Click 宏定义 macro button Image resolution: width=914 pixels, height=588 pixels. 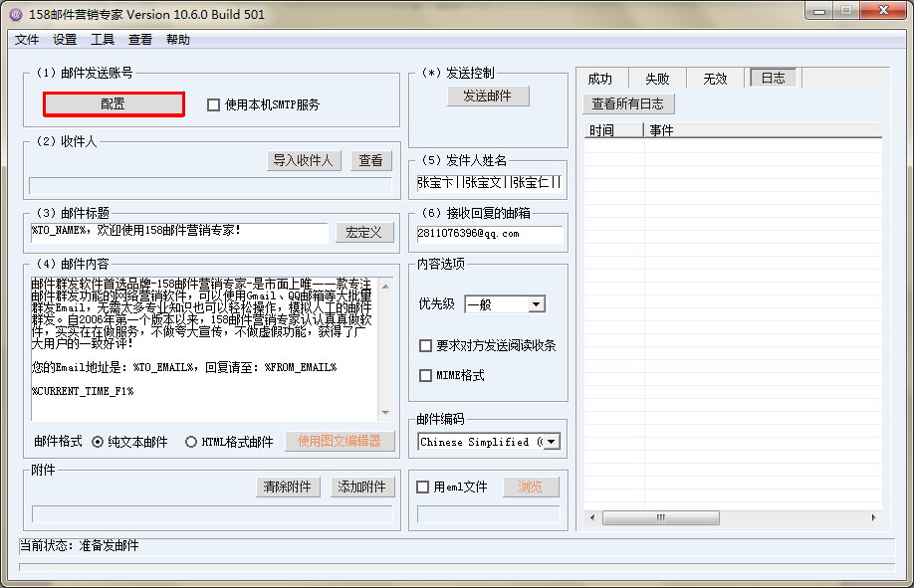click(x=364, y=233)
